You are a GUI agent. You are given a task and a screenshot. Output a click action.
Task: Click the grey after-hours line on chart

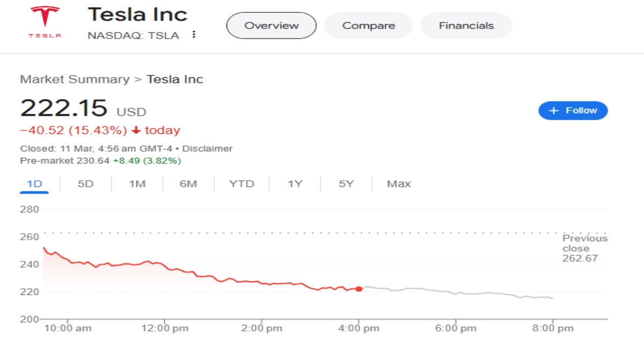click(456, 293)
